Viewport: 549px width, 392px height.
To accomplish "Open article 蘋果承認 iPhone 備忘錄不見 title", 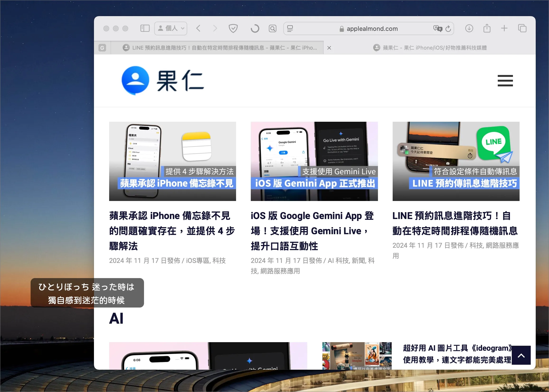I will 172,231.
